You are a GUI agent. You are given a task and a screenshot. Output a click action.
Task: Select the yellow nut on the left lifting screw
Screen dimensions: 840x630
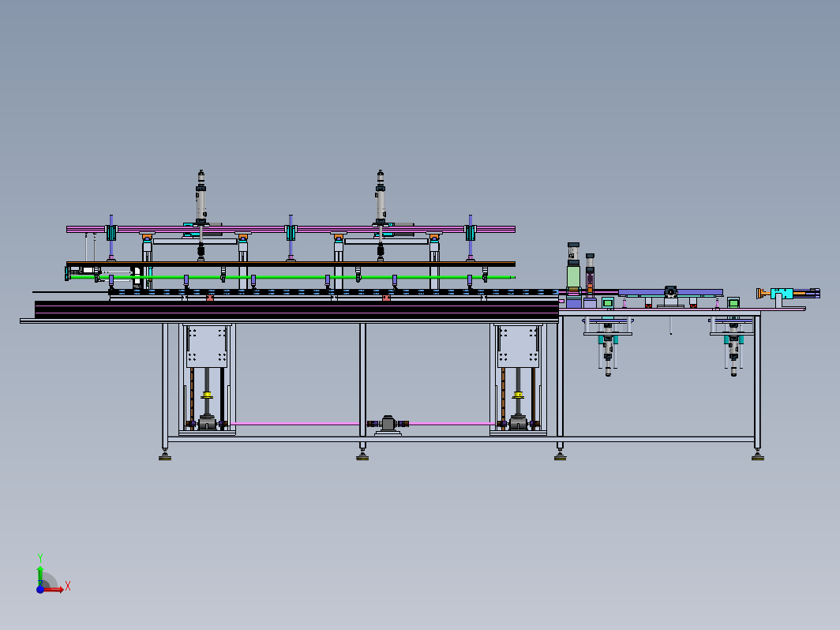(x=207, y=396)
